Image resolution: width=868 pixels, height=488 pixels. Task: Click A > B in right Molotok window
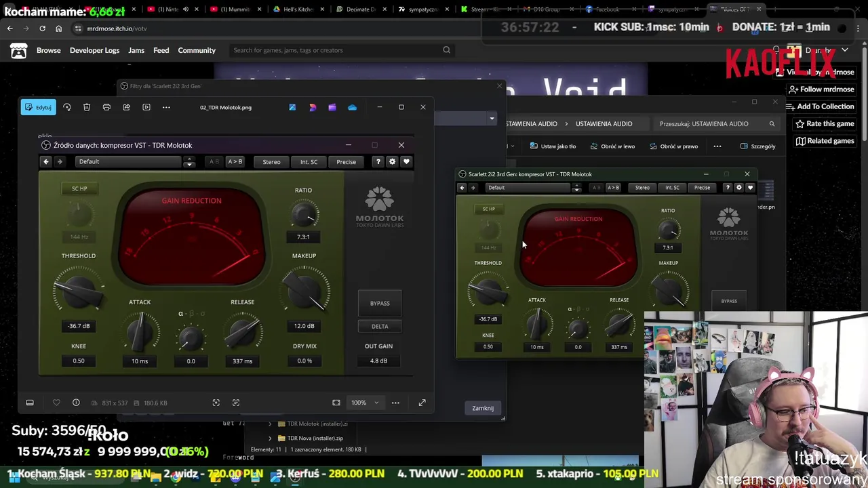pos(613,188)
